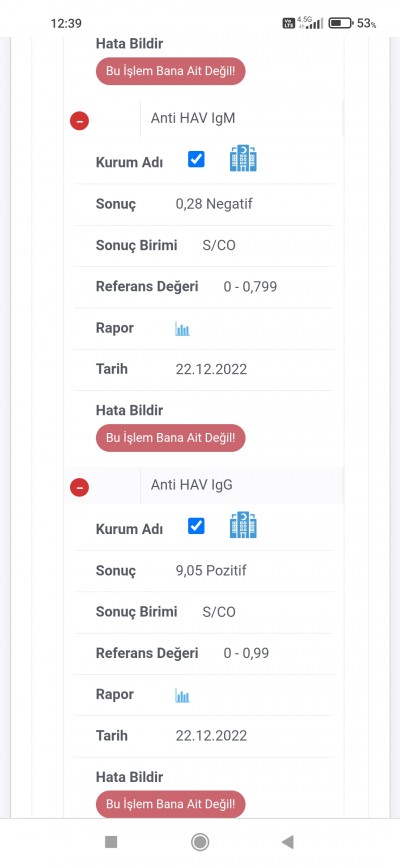
Task: Select the 0,28 Negatif result value
Action: [214, 204]
